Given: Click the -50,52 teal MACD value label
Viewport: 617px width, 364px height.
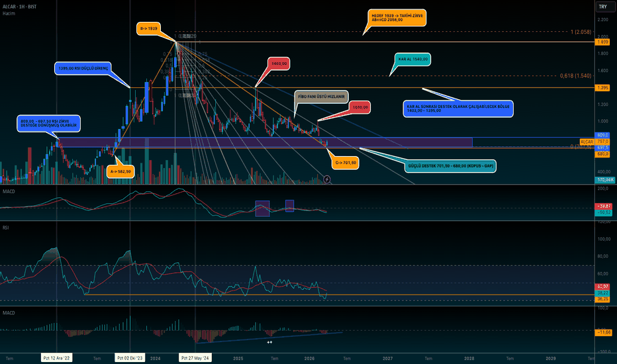Looking at the screenshot, I should (604, 212).
